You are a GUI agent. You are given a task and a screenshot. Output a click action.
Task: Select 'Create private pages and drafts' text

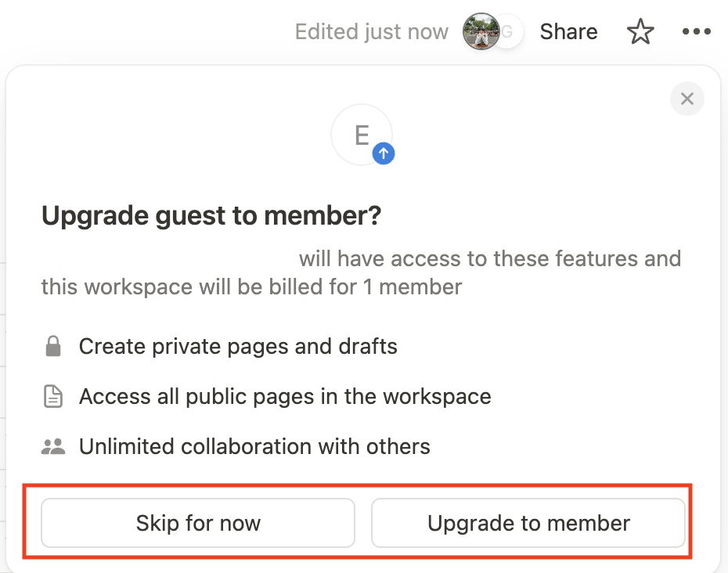[238, 346]
